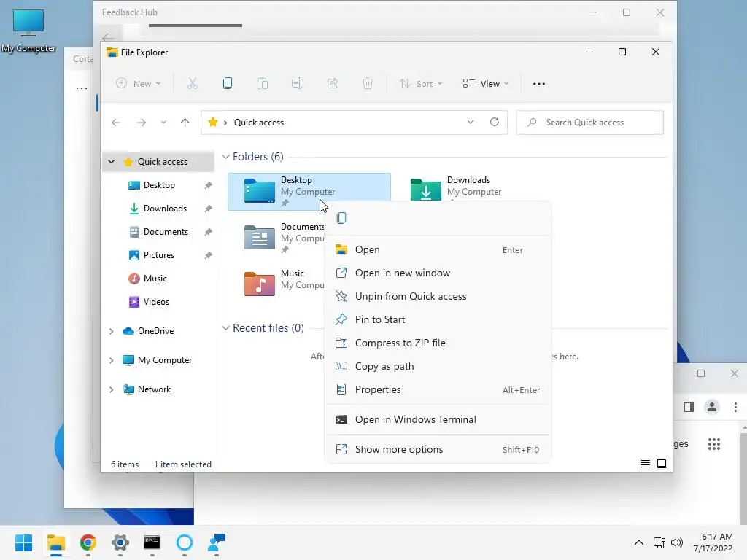Open Properties from context menu
The width and height of the screenshot is (747, 560).
click(438, 389)
